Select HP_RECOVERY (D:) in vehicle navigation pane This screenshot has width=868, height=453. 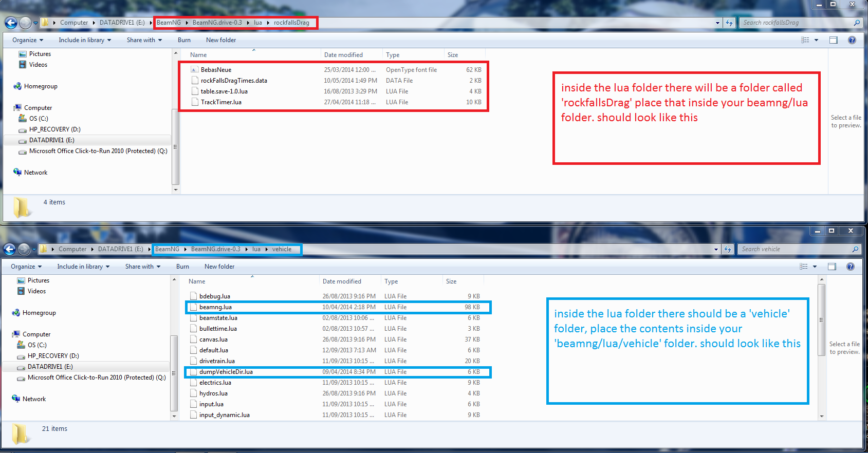coord(48,356)
